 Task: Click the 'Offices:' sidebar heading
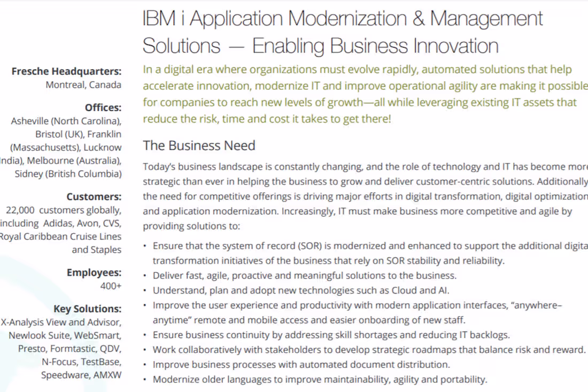[103, 107]
